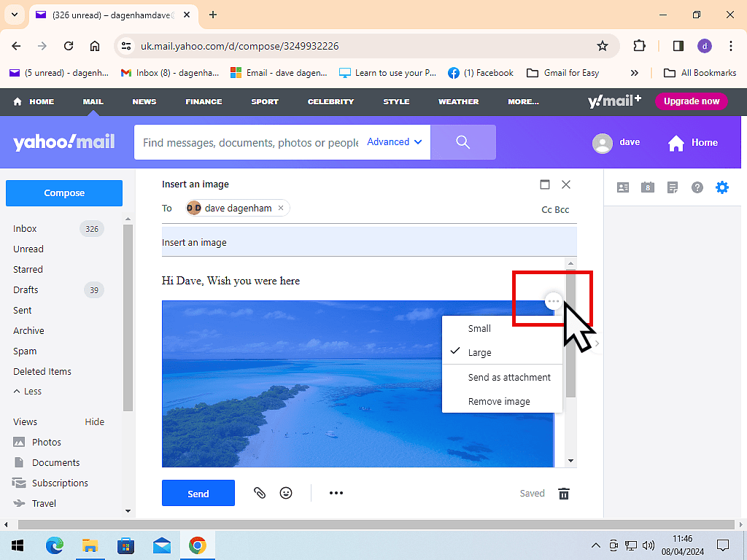Screen dimensions: 747x560
Task: Open the Help question mark icon
Action: (x=697, y=187)
